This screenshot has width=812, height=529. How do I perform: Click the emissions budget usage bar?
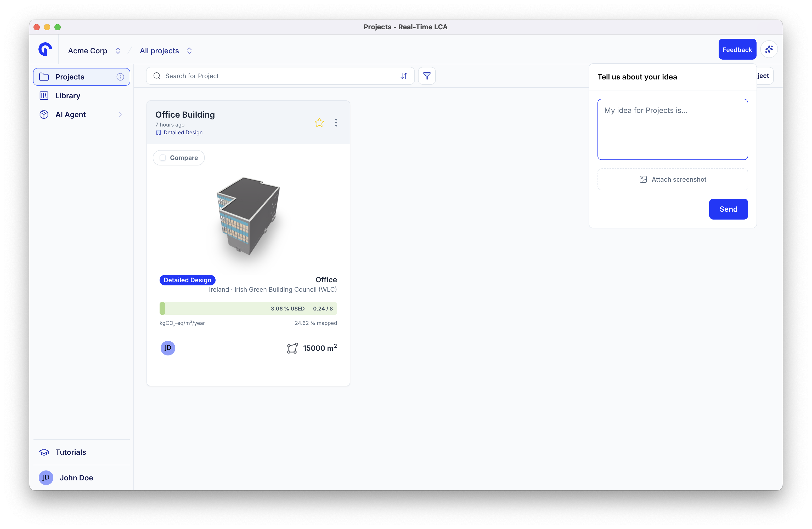(x=248, y=308)
